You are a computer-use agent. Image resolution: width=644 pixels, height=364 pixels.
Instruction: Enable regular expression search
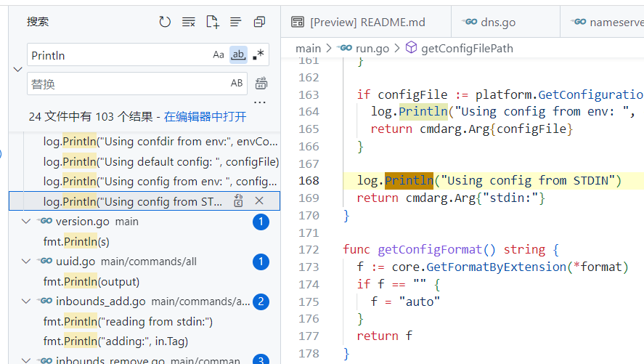[258, 54]
